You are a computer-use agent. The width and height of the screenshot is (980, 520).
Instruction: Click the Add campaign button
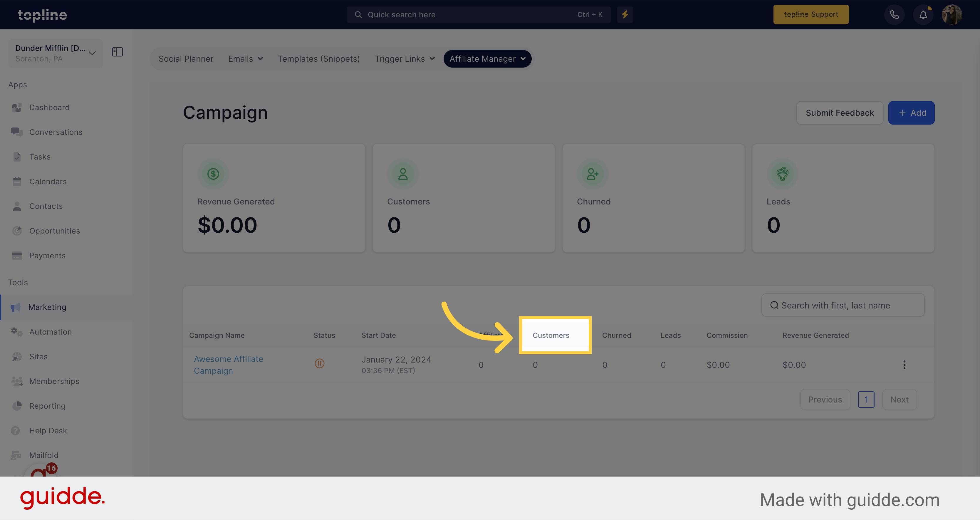911,113
